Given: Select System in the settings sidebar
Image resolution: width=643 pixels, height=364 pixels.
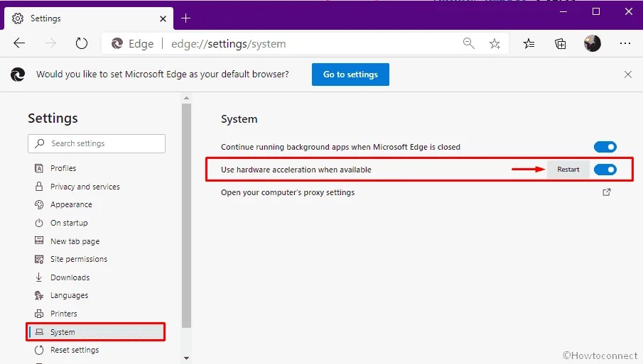Looking at the screenshot, I should (x=97, y=331).
